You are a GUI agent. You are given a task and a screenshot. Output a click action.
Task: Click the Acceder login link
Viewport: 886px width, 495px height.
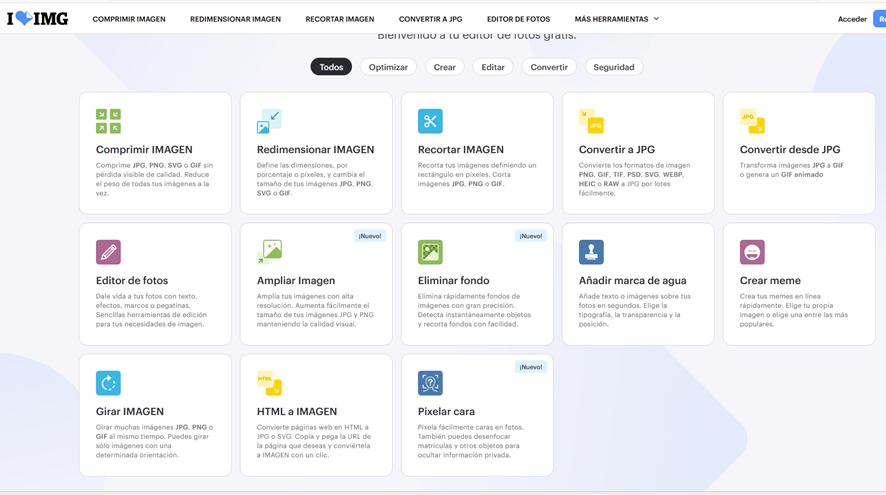[852, 19]
